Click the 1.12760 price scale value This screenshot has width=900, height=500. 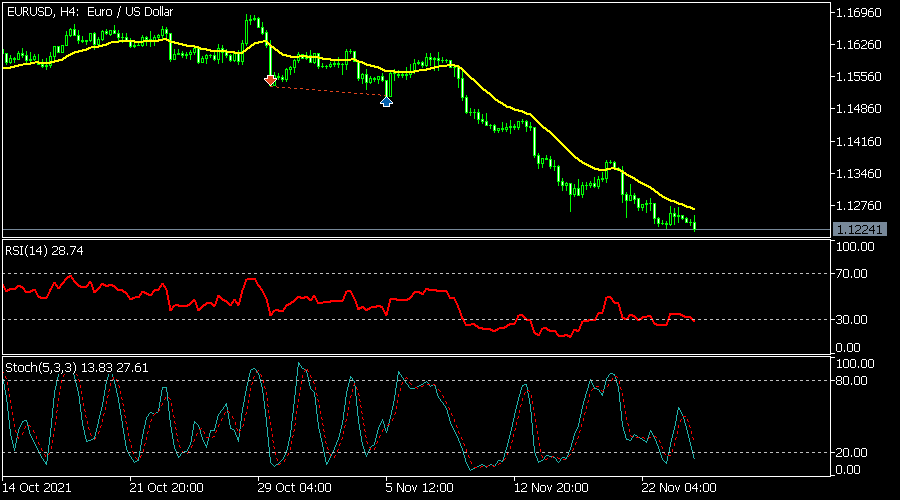(859, 206)
